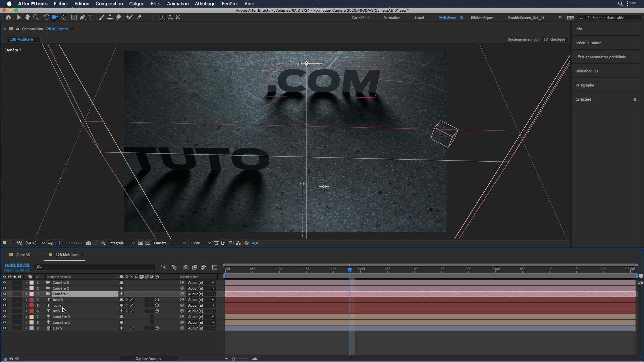Open the Effets et paramètres prédéfinis panel
644x362 pixels.
[600, 57]
